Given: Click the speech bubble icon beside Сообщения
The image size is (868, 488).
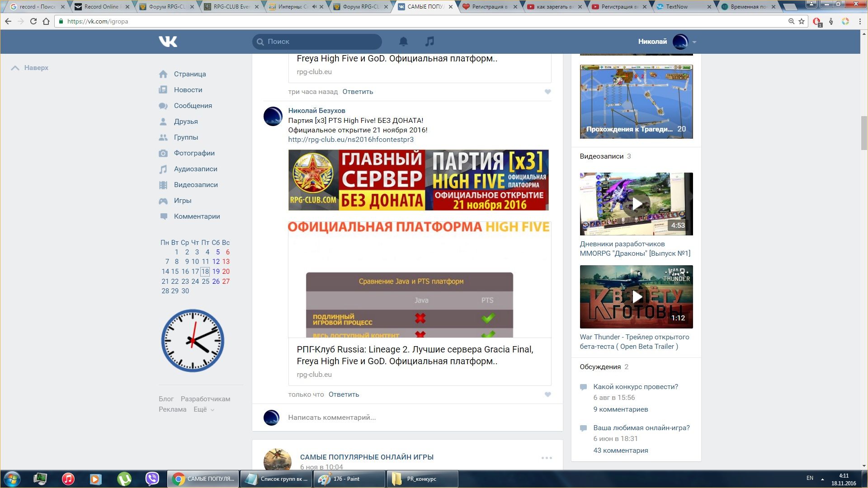Looking at the screenshot, I should (x=163, y=106).
